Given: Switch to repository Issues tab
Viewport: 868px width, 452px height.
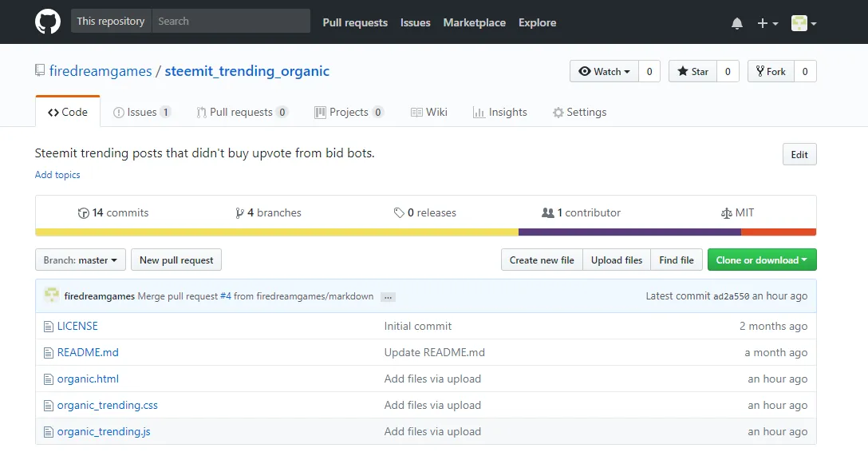Looking at the screenshot, I should click(x=142, y=112).
